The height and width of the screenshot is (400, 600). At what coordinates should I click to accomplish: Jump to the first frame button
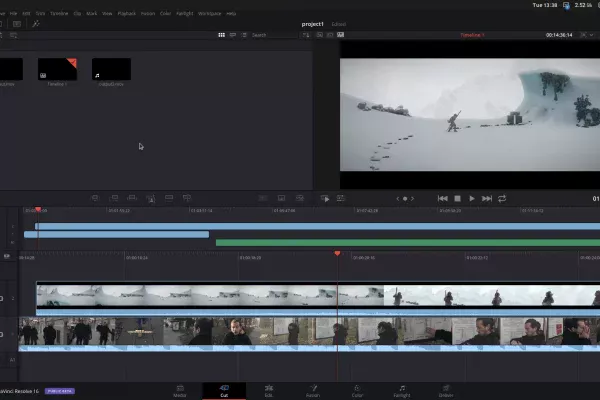pos(442,198)
